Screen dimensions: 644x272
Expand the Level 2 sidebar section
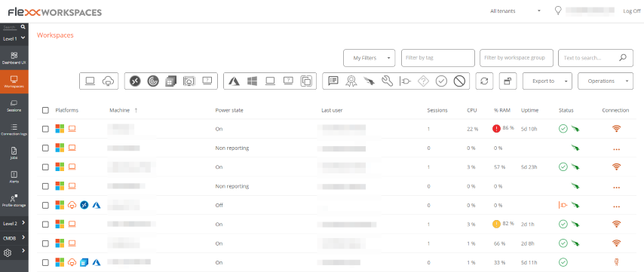pyautogui.click(x=14, y=224)
